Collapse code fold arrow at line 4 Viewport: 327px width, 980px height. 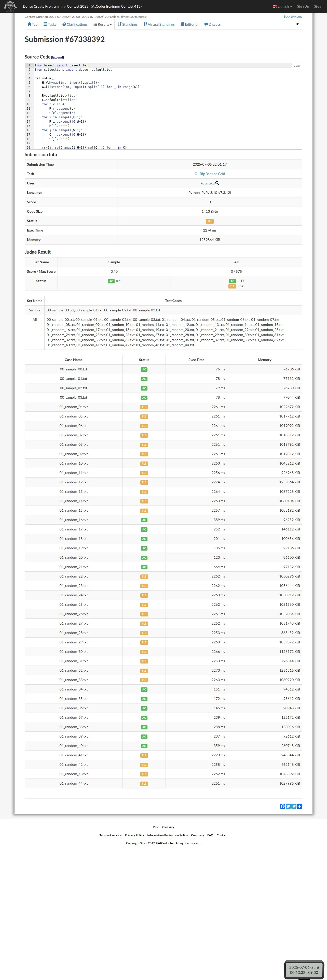click(x=32, y=78)
